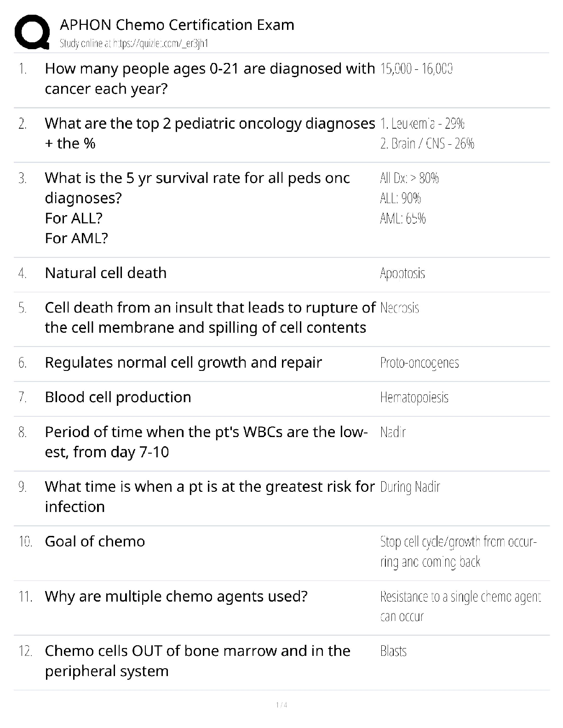Click the '1 / 4' page number indicator

click(x=281, y=705)
